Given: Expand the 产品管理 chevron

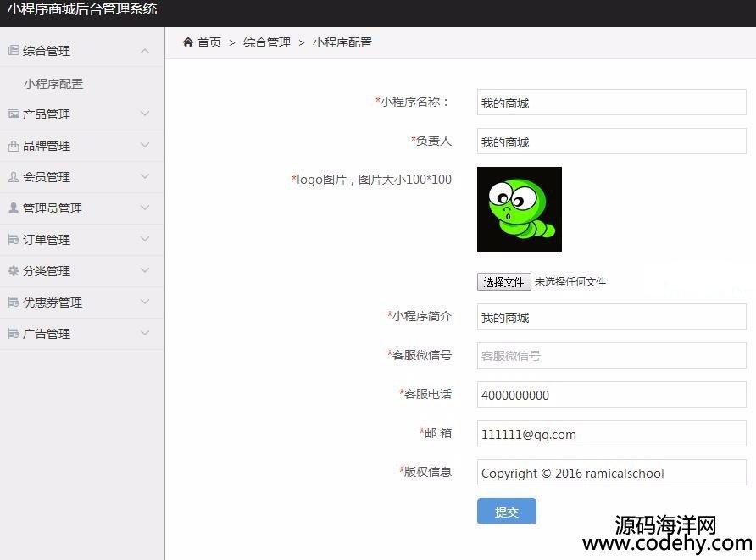Looking at the screenshot, I should (145, 114).
